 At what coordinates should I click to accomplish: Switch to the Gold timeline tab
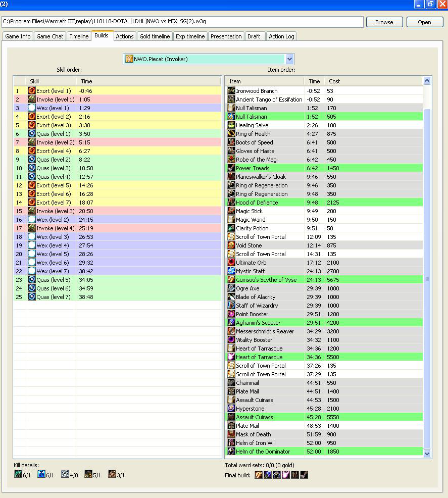(x=155, y=36)
